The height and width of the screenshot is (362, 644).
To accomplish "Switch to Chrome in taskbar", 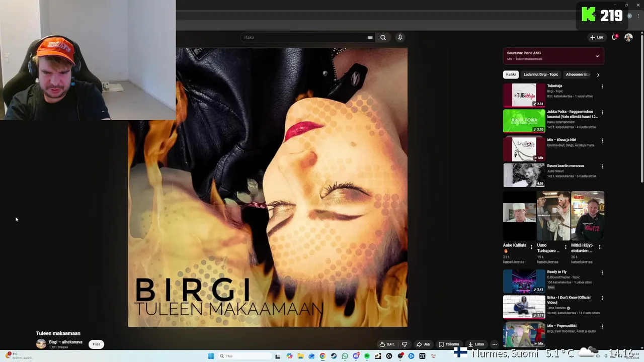I will coord(323,356).
